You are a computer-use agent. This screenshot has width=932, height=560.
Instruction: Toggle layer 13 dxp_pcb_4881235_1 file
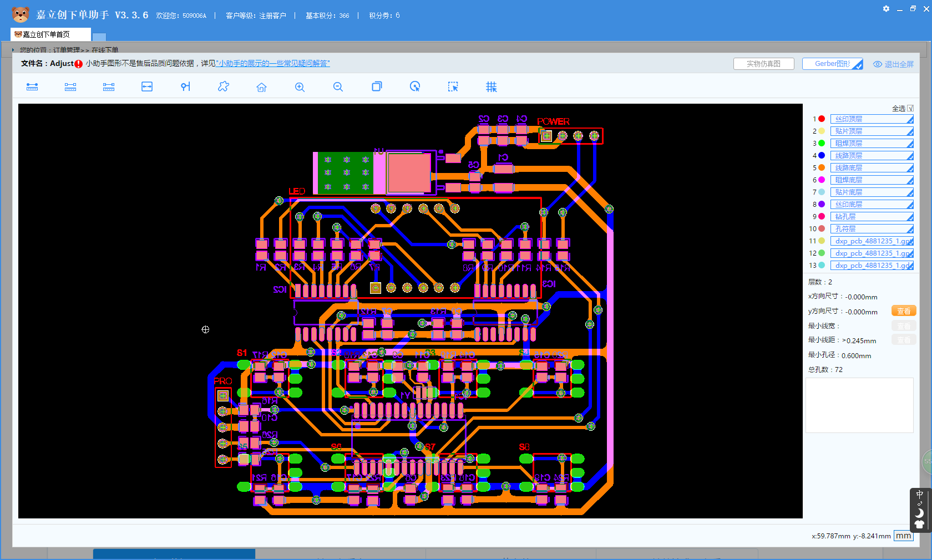(872, 266)
